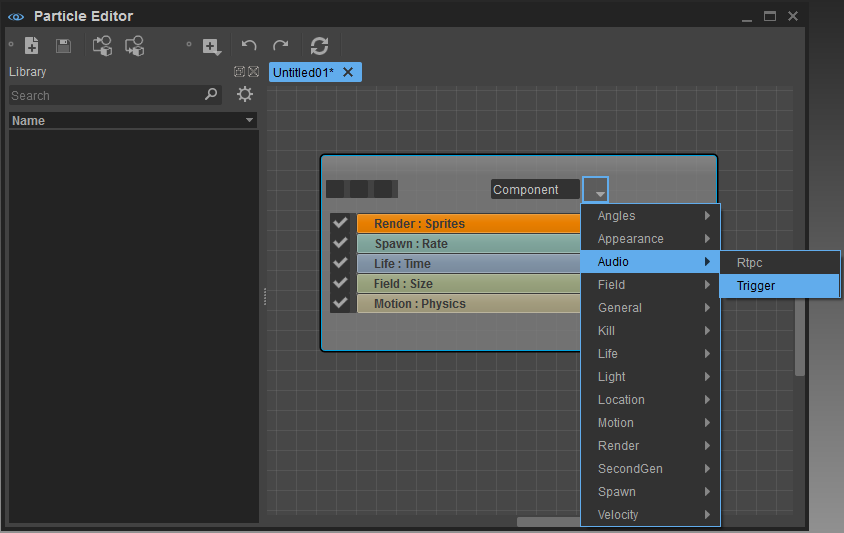Choose Rtpc from the Audio submenu
Image resolution: width=844 pixels, height=533 pixels.
[x=779, y=263]
